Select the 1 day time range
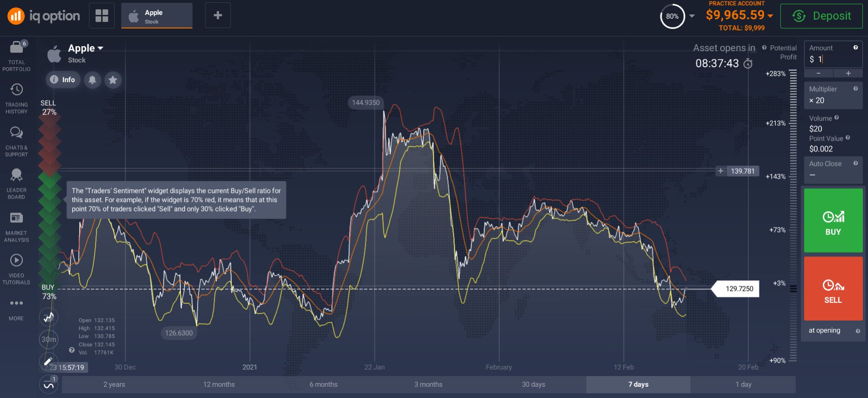868x398 pixels. [x=743, y=384]
